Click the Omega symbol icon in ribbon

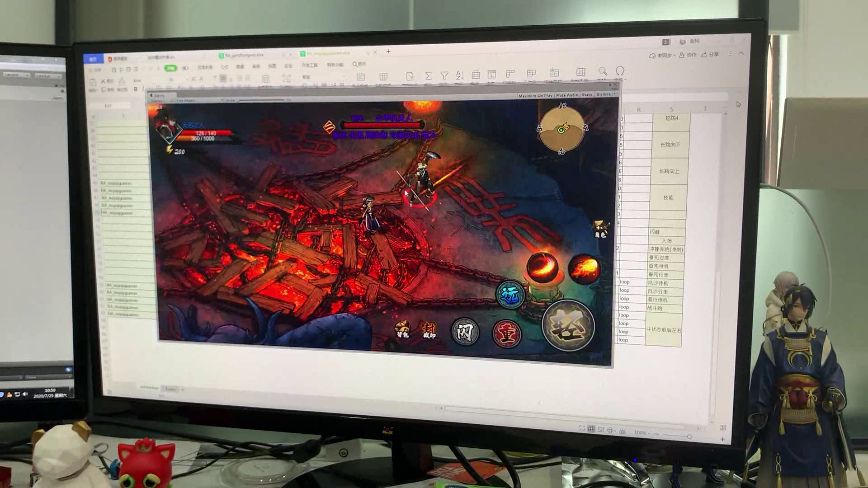click(620, 71)
